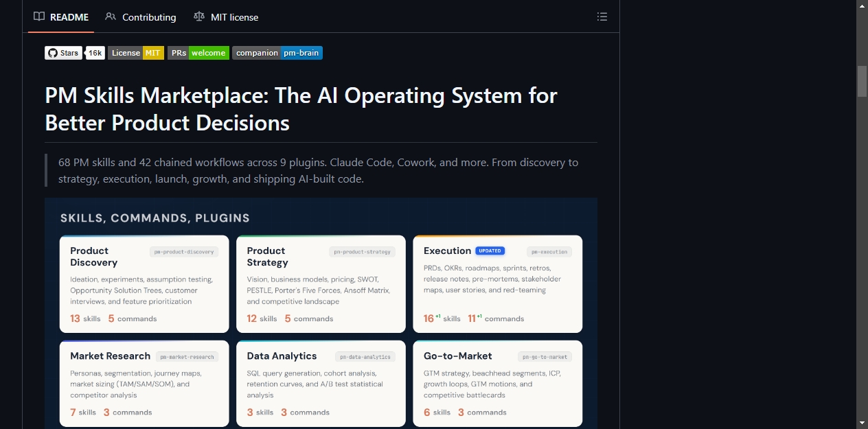Click the pm-product-discovery tag
This screenshot has height=429, width=868.
[184, 252]
